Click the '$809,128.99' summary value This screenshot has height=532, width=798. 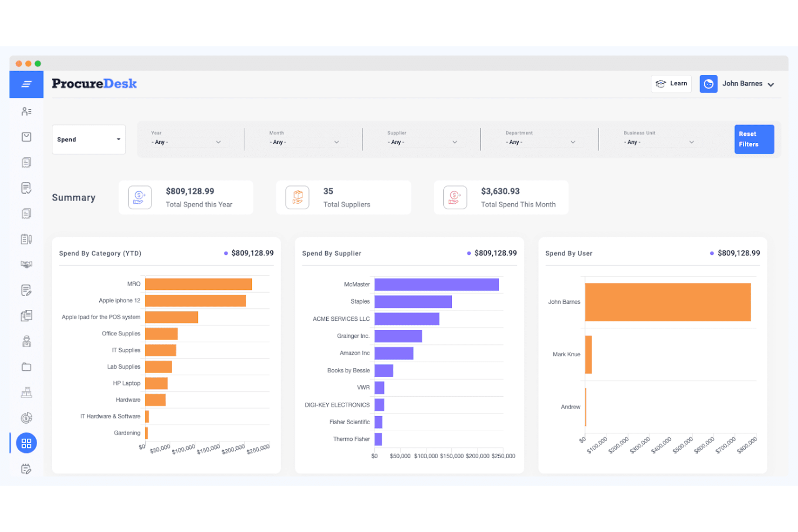click(x=190, y=191)
